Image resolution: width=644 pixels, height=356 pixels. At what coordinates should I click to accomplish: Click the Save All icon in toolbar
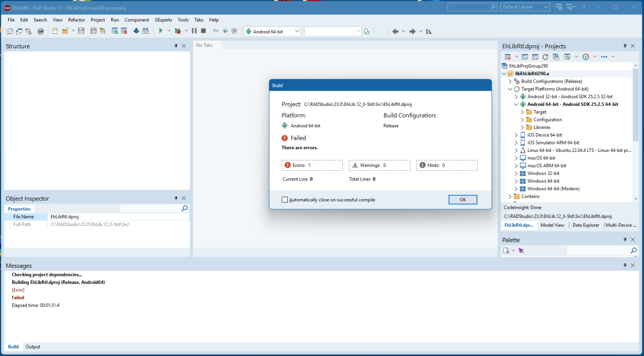click(93, 31)
